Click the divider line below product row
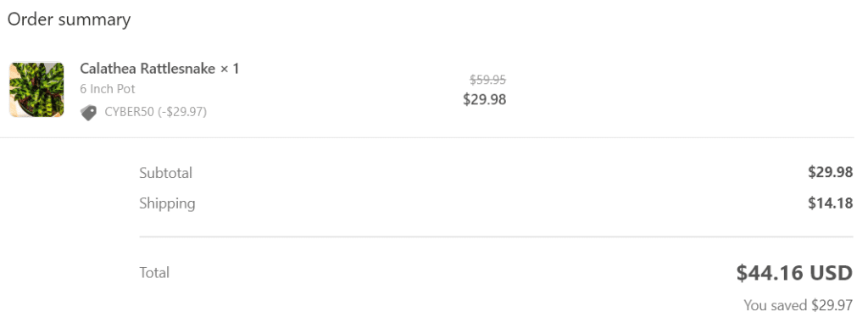Viewport: 868px width, 334px height. point(427,137)
